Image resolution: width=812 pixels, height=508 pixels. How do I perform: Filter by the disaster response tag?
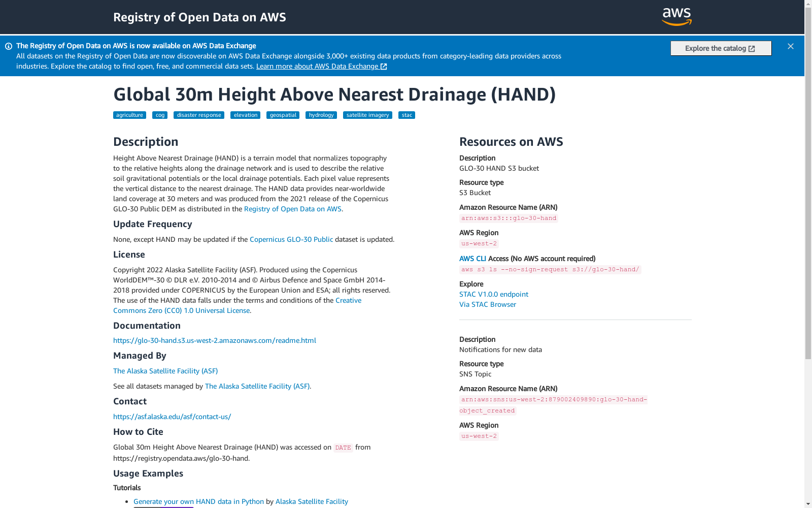[x=199, y=115]
